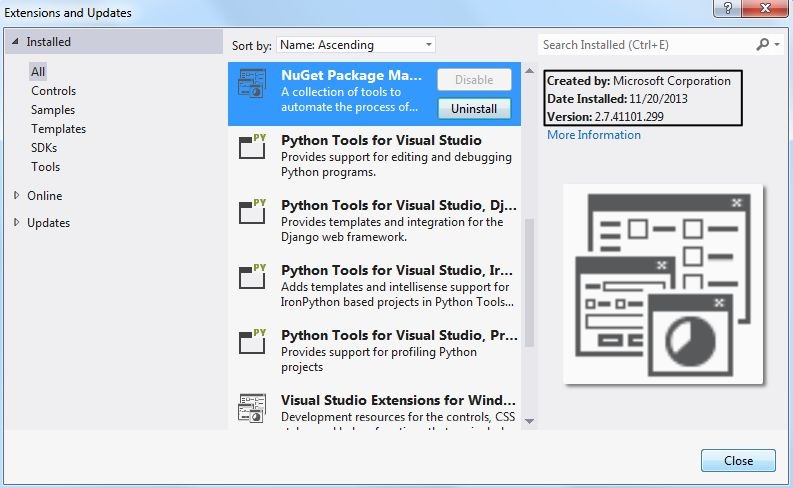The image size is (793, 488).
Task: Click the NuGet Package Manager extension icon
Action: (x=252, y=83)
